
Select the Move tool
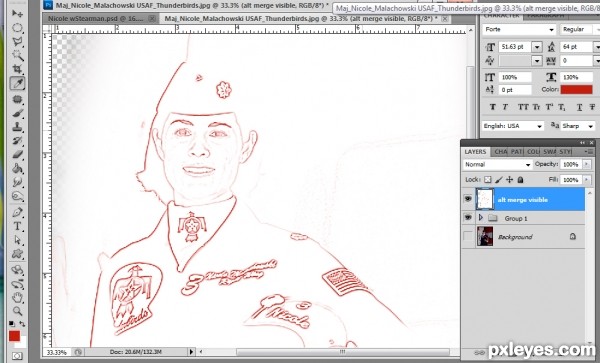17,13
